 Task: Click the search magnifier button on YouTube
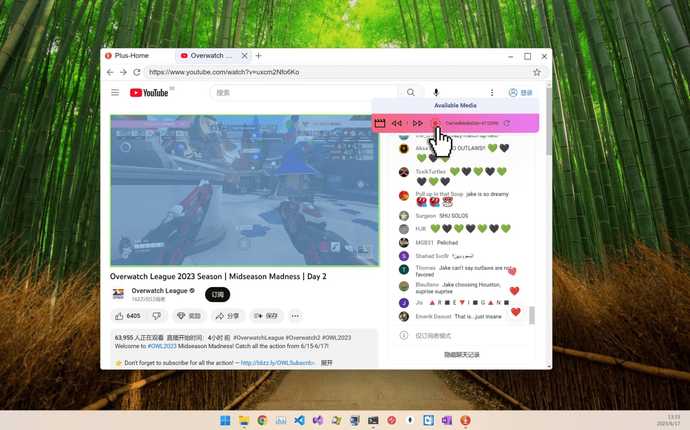click(x=410, y=93)
